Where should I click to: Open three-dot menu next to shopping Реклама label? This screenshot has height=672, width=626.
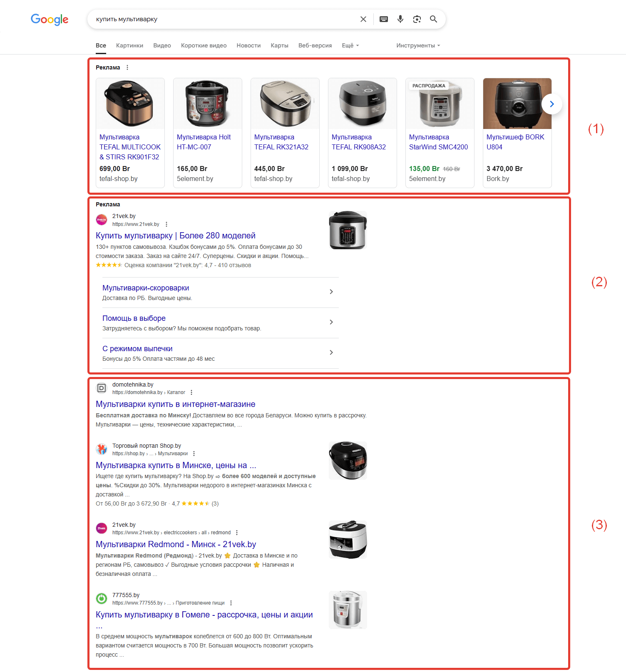click(127, 67)
